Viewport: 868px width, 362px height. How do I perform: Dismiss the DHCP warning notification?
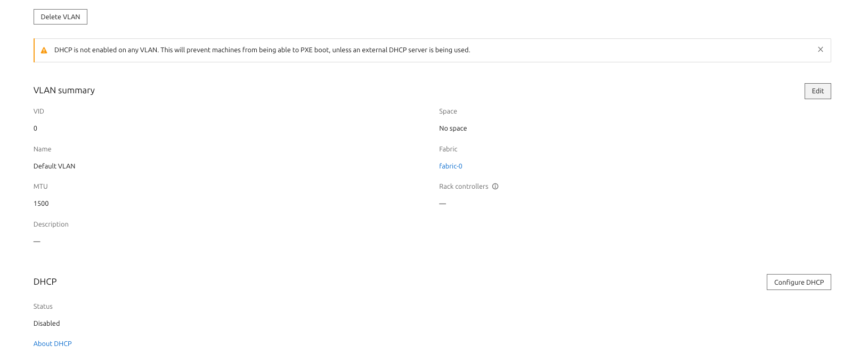coord(820,50)
